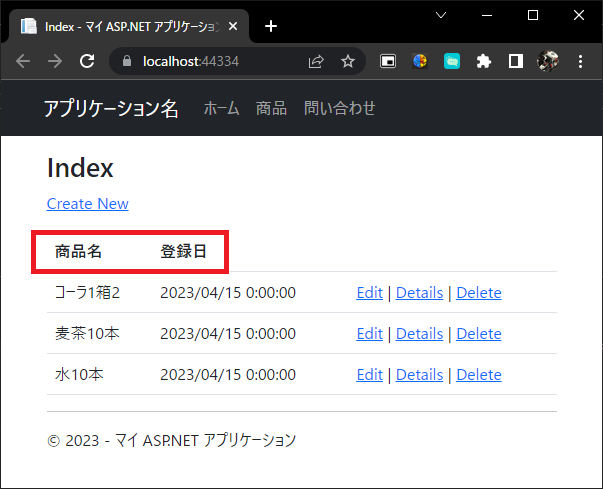This screenshot has width=603, height=489.
Task: Close the browser window
Action: [x=579, y=15]
